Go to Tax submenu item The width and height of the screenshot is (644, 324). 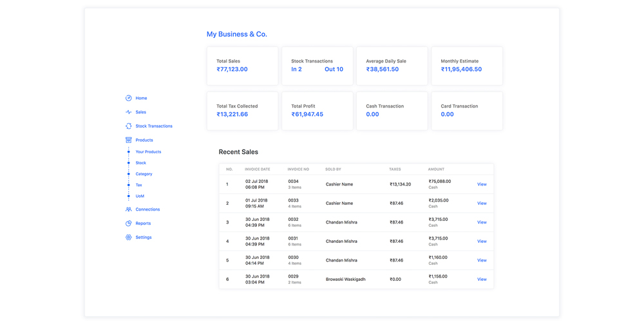tap(138, 185)
